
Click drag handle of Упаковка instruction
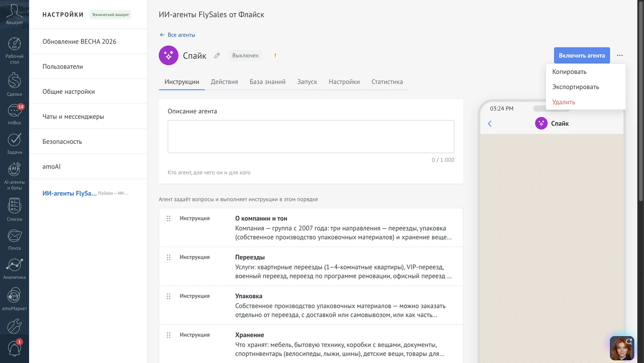(x=168, y=296)
